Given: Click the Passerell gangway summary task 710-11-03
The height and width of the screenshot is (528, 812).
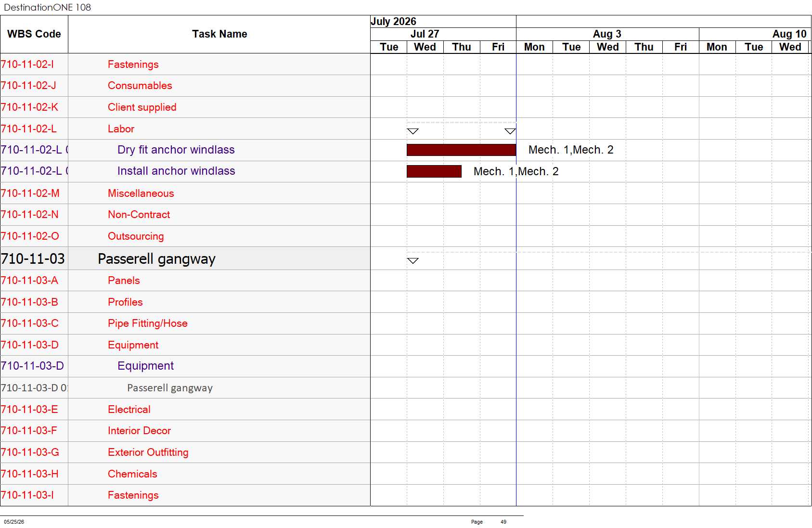Looking at the screenshot, I should coord(156,259).
